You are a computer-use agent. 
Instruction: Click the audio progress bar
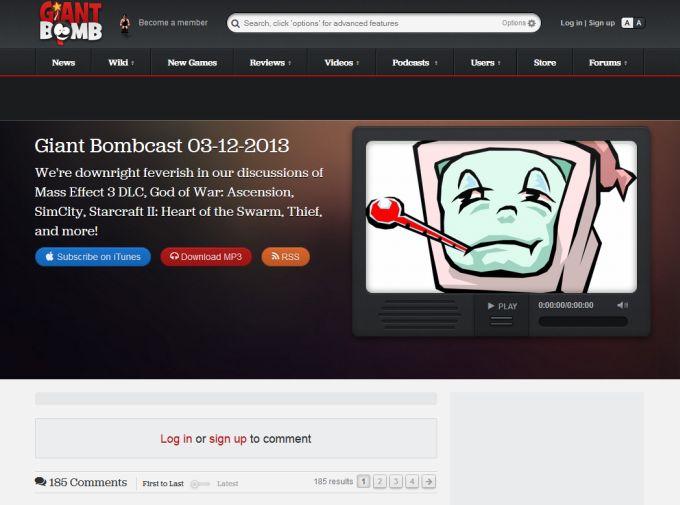pos(583,321)
